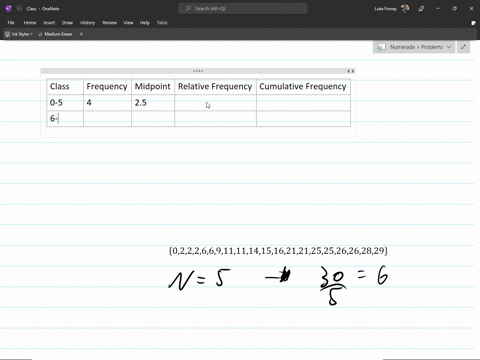The image size is (480, 360).
Task: Click the search magnifier icon
Action: [188, 9]
